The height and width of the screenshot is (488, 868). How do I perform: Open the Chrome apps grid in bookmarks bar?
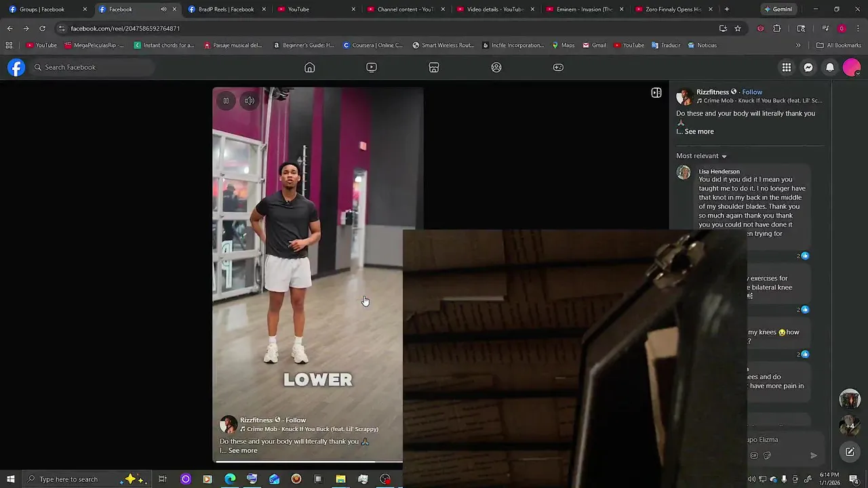[x=9, y=45]
